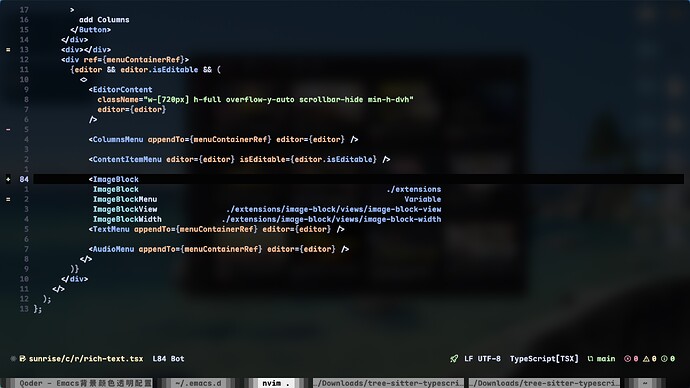690x388 pixels.
Task: Open the info count indicator in the modeline
Action: click(668, 359)
